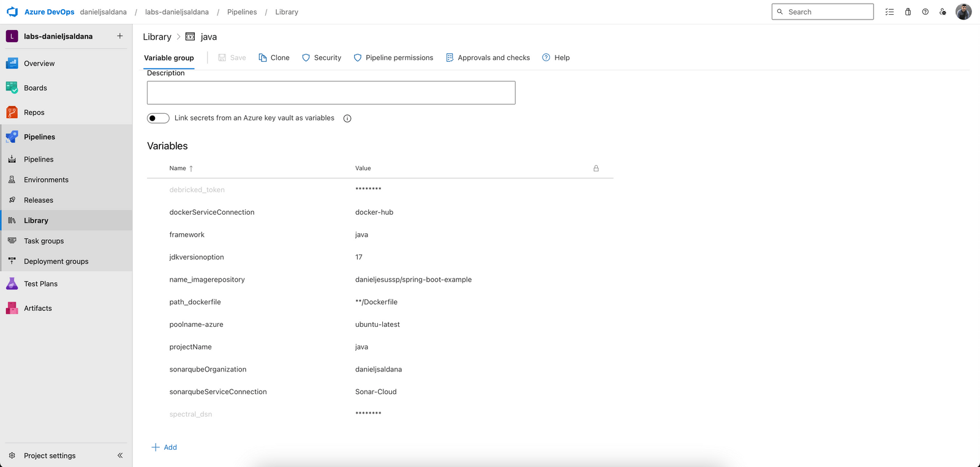
Task: Select the framework variable name
Action: click(187, 234)
